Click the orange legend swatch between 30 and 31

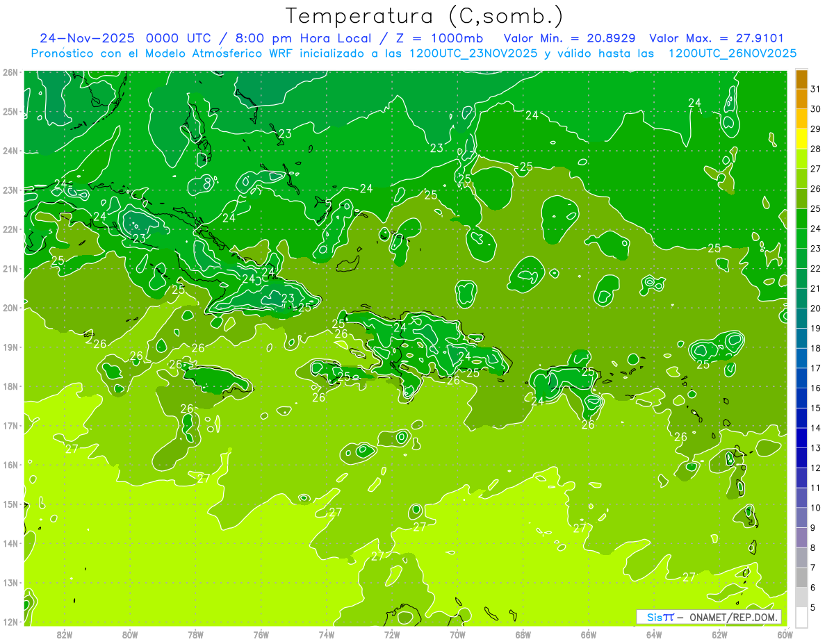(x=802, y=99)
